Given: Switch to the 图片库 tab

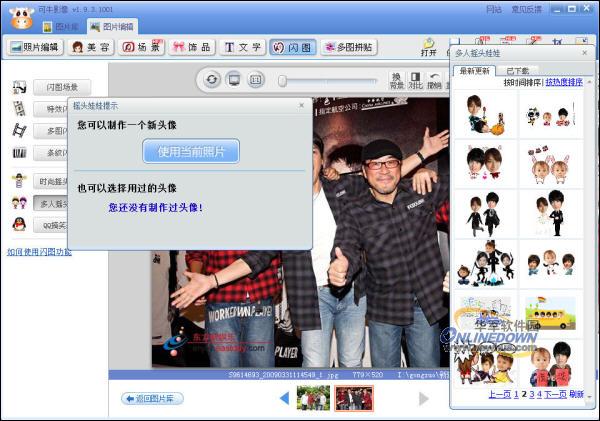Looking at the screenshot, I should [62, 26].
